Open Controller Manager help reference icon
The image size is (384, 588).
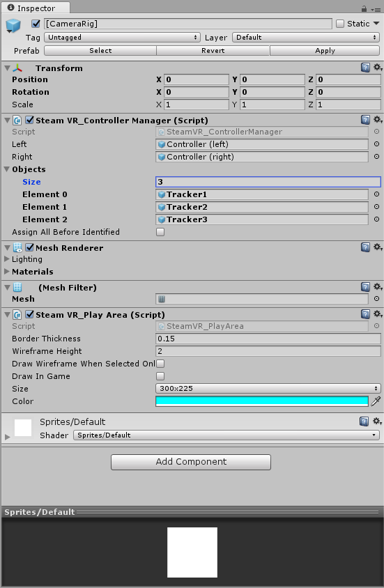[365, 120]
